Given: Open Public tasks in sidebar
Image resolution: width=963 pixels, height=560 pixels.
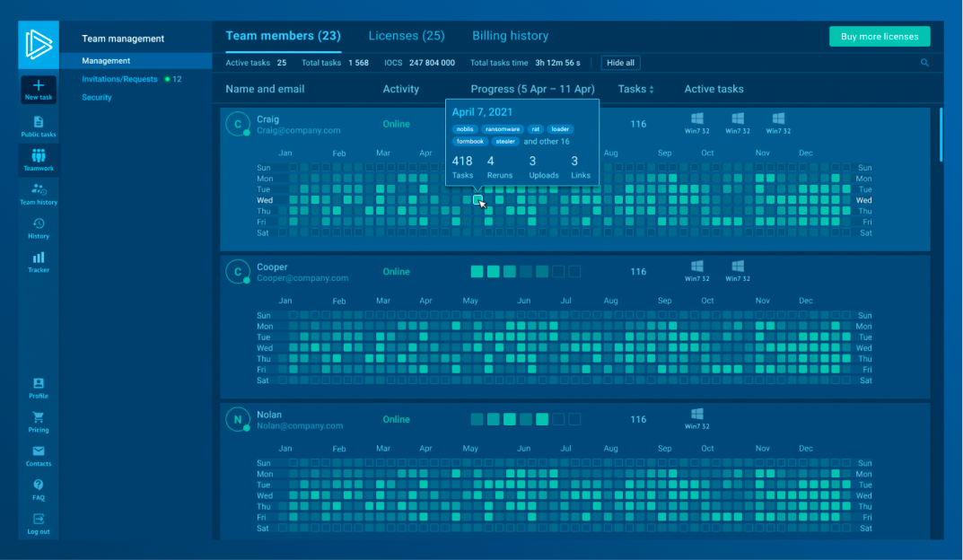Looking at the screenshot, I should coord(39,122).
